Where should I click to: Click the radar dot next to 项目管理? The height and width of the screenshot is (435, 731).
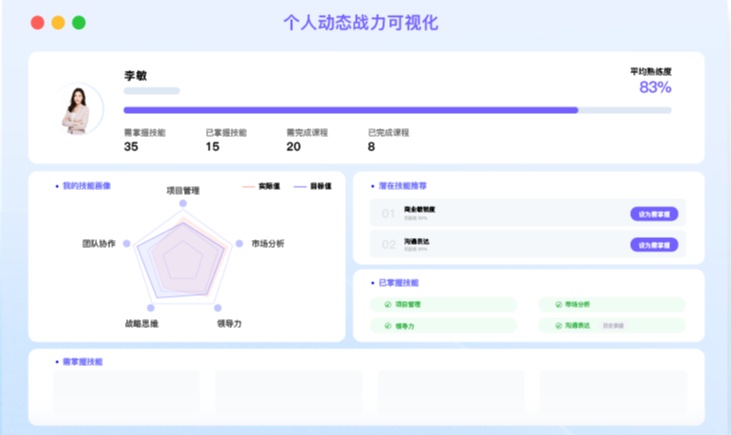click(183, 203)
